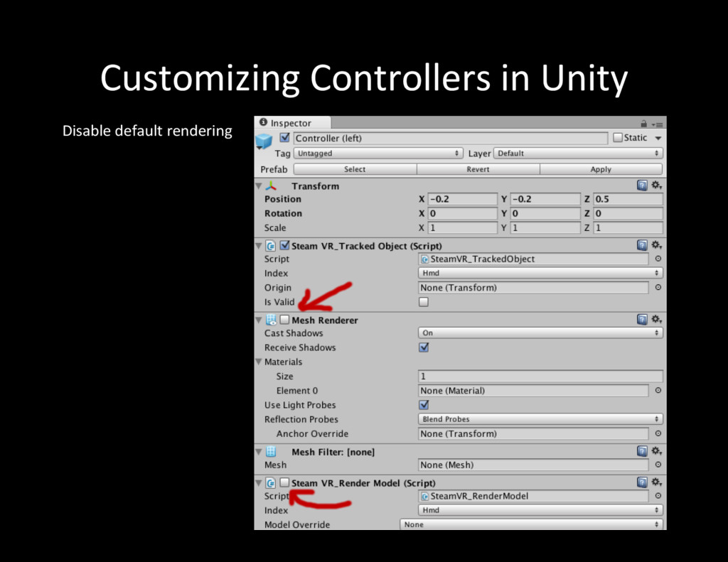Open object picker for Mesh field
Screen dimensions: 728x562
658,465
